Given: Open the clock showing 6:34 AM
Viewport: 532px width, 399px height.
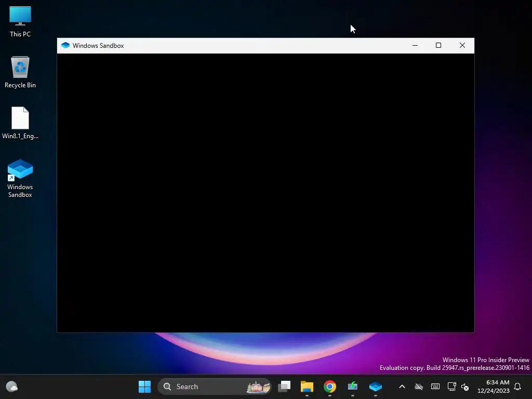Looking at the screenshot, I should point(494,387).
